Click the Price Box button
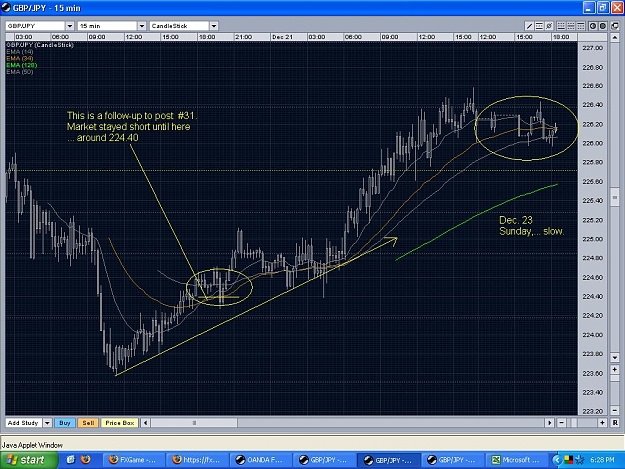This screenshot has width=625, height=469. click(x=120, y=423)
